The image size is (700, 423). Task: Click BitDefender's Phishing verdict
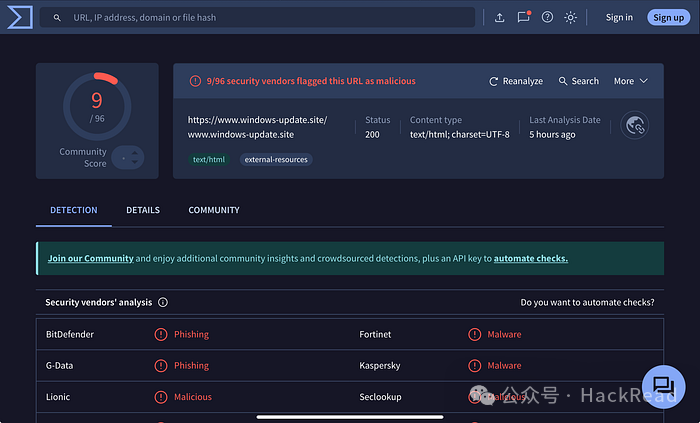click(x=192, y=334)
